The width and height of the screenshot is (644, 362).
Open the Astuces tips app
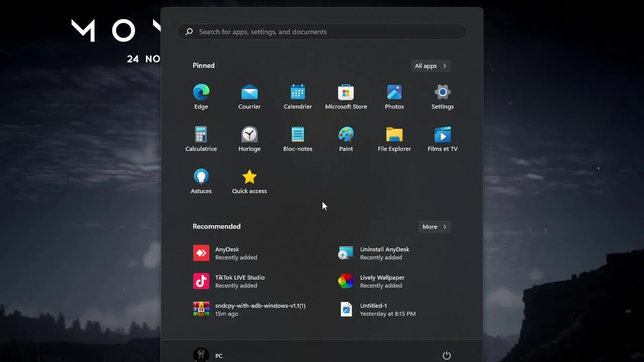click(x=201, y=177)
